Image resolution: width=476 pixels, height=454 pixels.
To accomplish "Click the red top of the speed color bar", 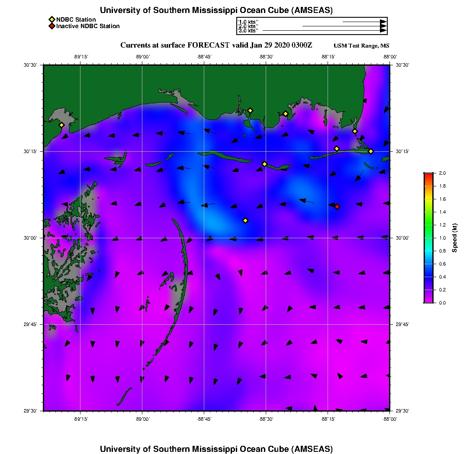I will [x=428, y=176].
